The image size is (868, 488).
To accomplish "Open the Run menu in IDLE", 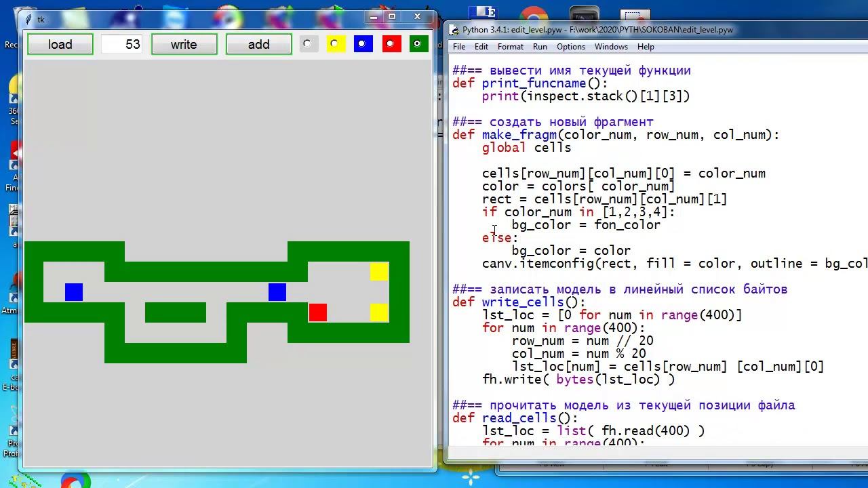I will pyautogui.click(x=540, y=47).
